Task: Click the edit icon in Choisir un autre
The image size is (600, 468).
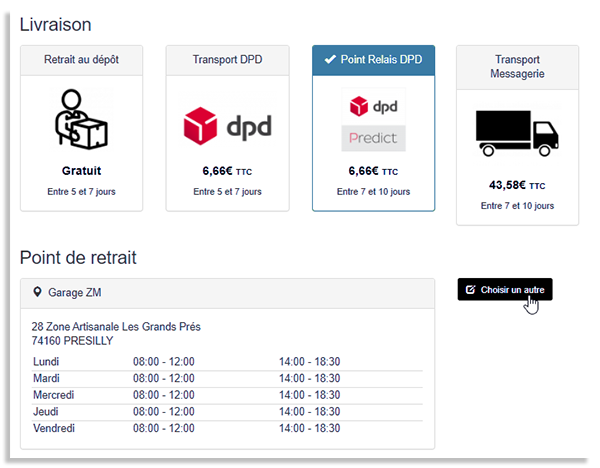Action: tap(471, 289)
